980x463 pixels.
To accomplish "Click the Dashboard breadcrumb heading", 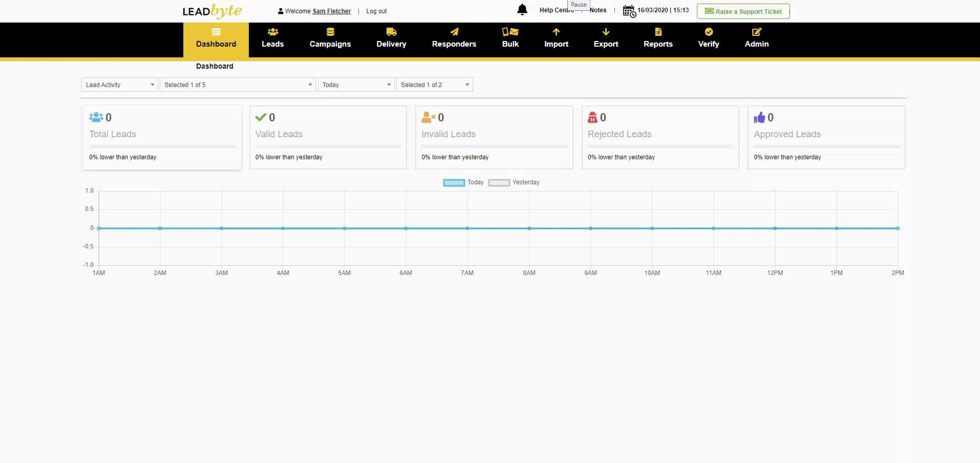I will (215, 66).
